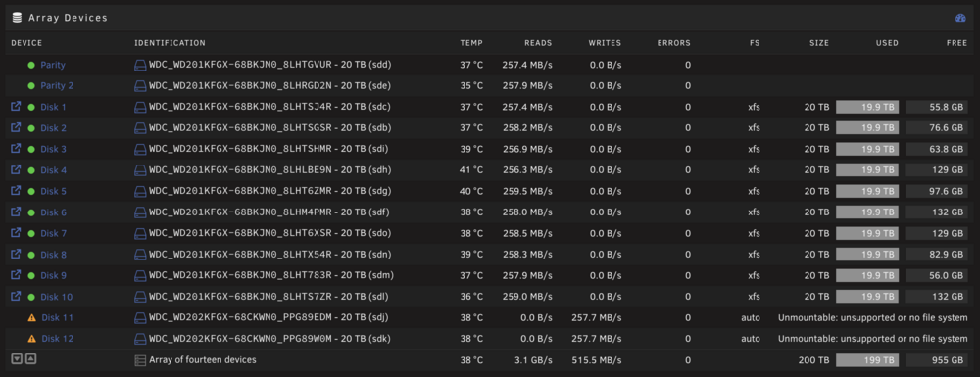Viewport: 980px width, 377px height.
Task: Click Disk 12's unmountable file system message
Action: 872,339
